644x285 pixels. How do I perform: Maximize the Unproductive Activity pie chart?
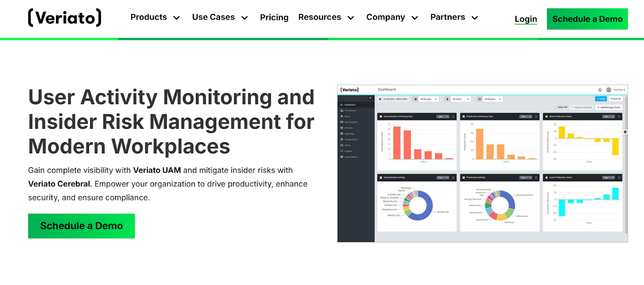click(453, 178)
